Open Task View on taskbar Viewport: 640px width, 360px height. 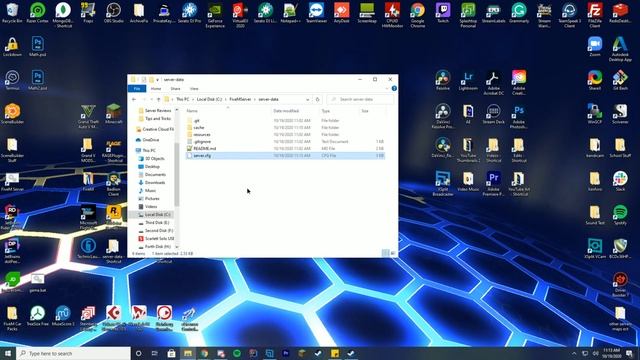point(155,353)
